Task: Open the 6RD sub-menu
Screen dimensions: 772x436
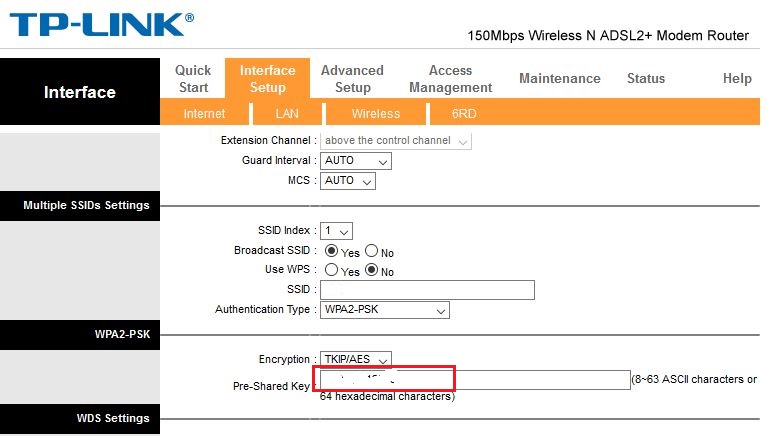Action: coord(464,114)
